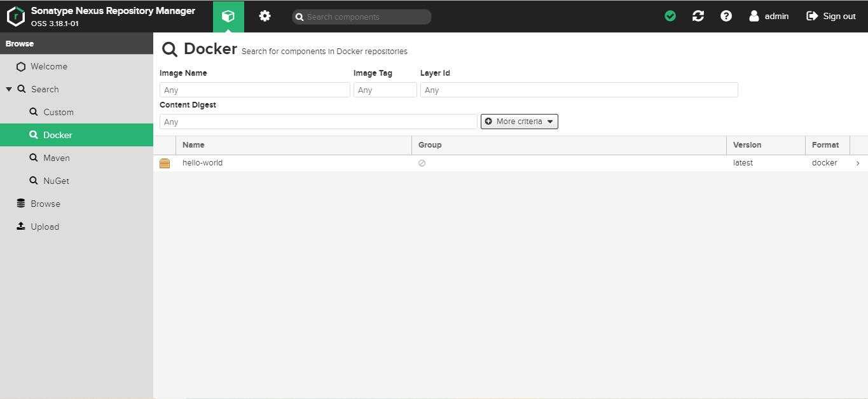Click the hexagon icon beside Welcome
Screen dimensions: 868x399
21,66
